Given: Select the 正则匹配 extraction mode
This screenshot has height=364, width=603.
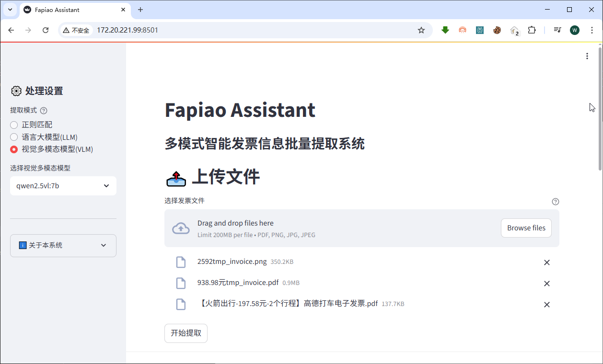Looking at the screenshot, I should 14,125.
